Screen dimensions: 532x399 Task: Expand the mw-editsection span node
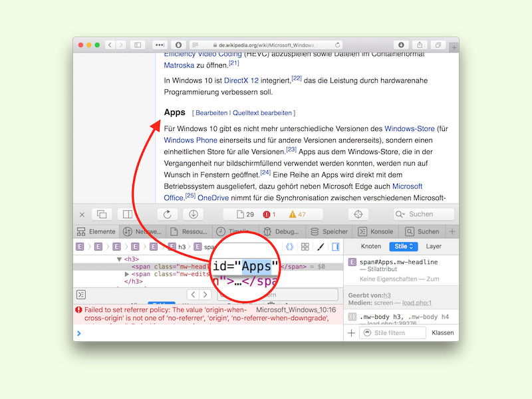pyautogui.click(x=127, y=274)
